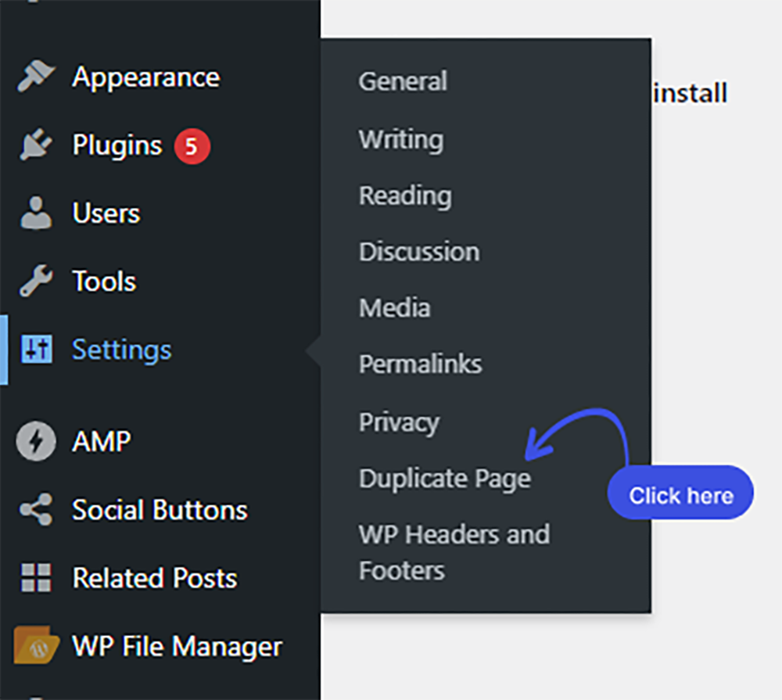Screen dimensions: 782x700
Task: Click the Settings sliders icon
Action: click(36, 349)
